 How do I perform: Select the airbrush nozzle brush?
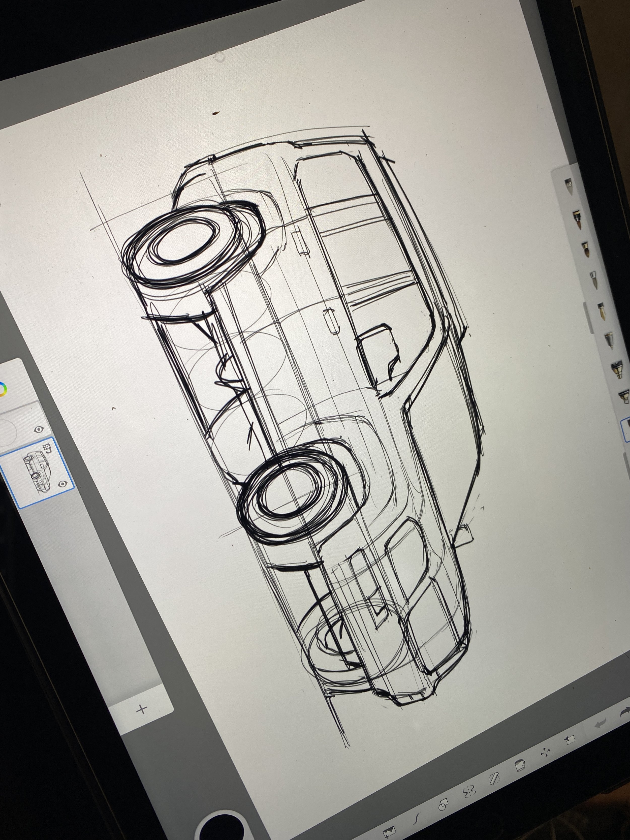tap(617, 369)
